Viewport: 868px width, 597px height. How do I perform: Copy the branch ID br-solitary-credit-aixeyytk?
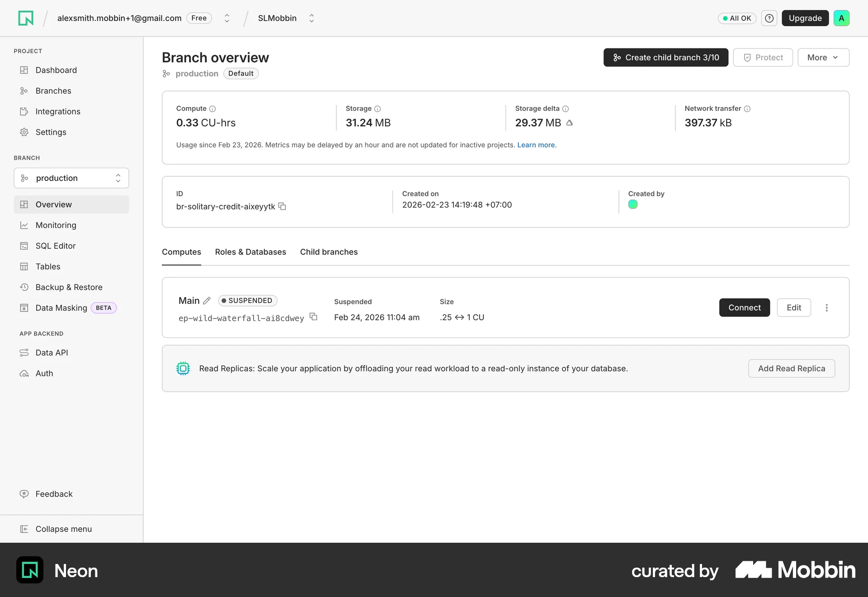[282, 206]
